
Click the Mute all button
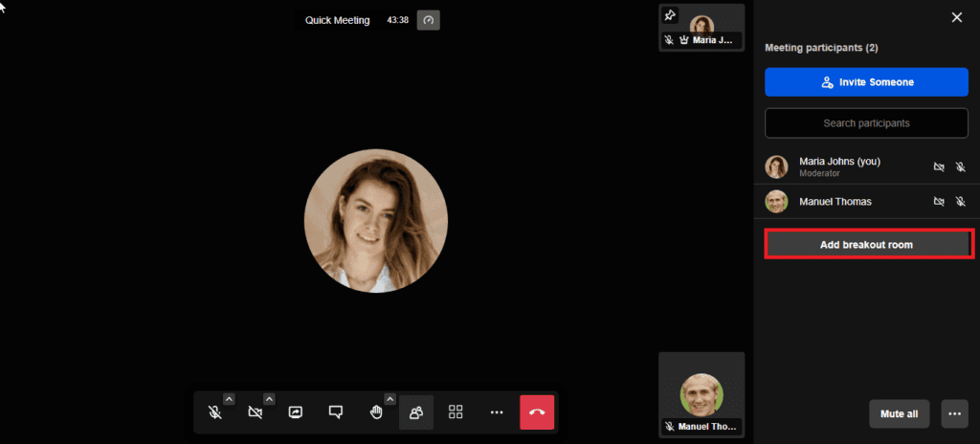[899, 414]
